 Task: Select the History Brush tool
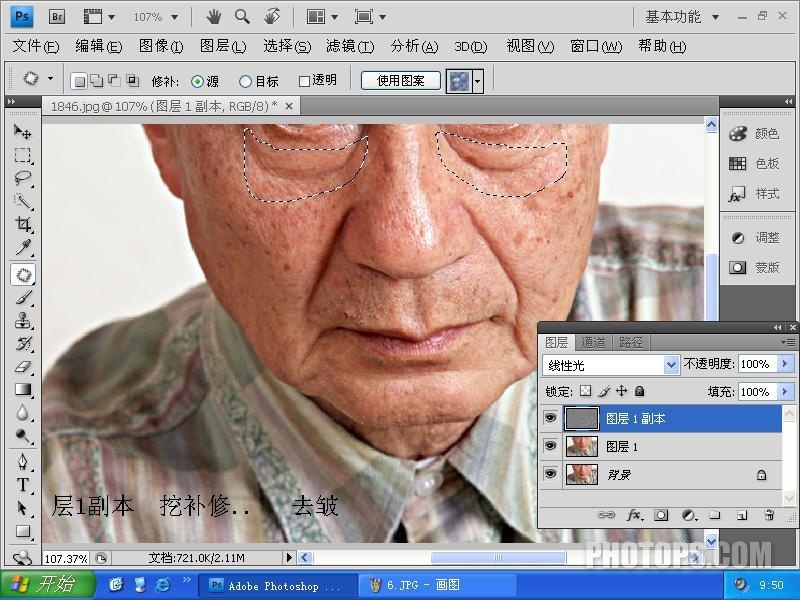click(x=22, y=343)
